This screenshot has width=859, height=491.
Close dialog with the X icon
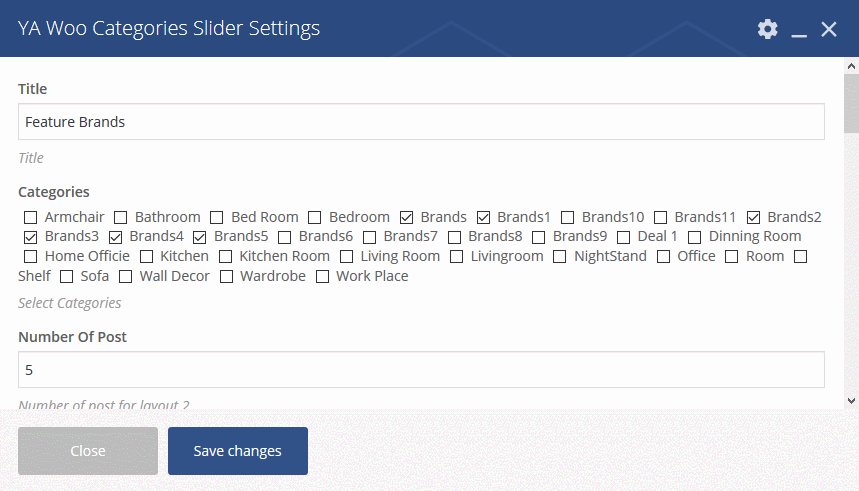click(829, 29)
